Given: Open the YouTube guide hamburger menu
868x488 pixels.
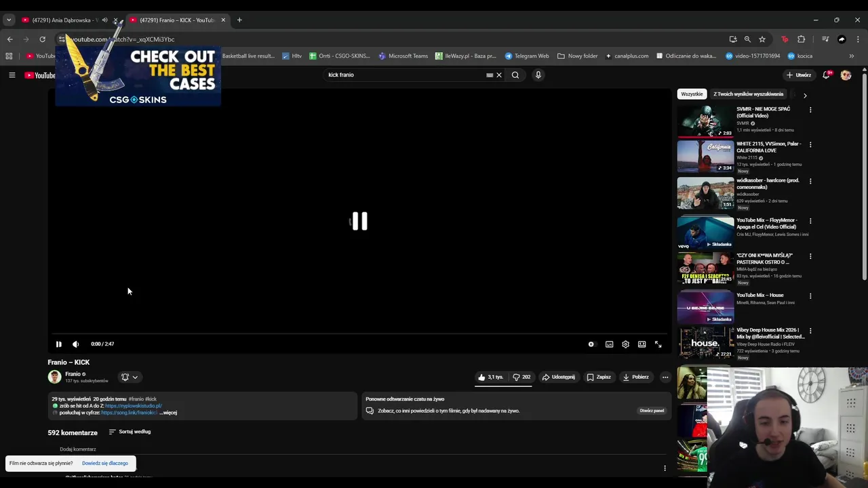Looking at the screenshot, I should click(x=12, y=75).
